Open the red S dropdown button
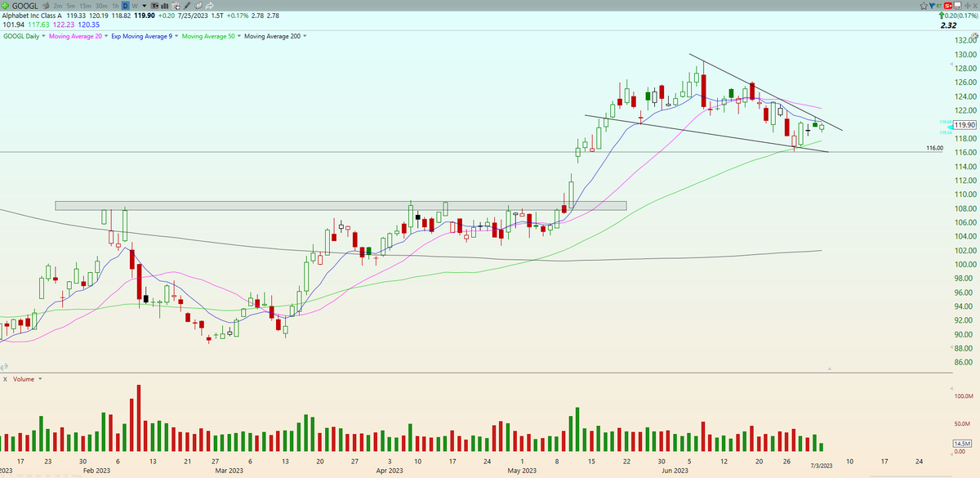The image size is (980, 478). coord(948,6)
